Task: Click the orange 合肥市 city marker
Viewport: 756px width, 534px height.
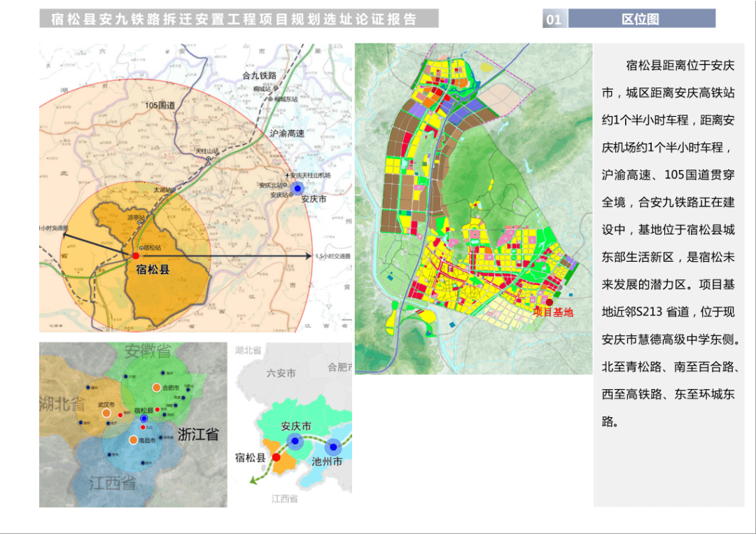Action: [156, 387]
